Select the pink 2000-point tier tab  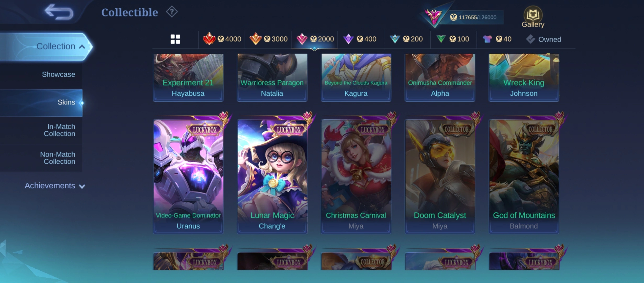315,39
